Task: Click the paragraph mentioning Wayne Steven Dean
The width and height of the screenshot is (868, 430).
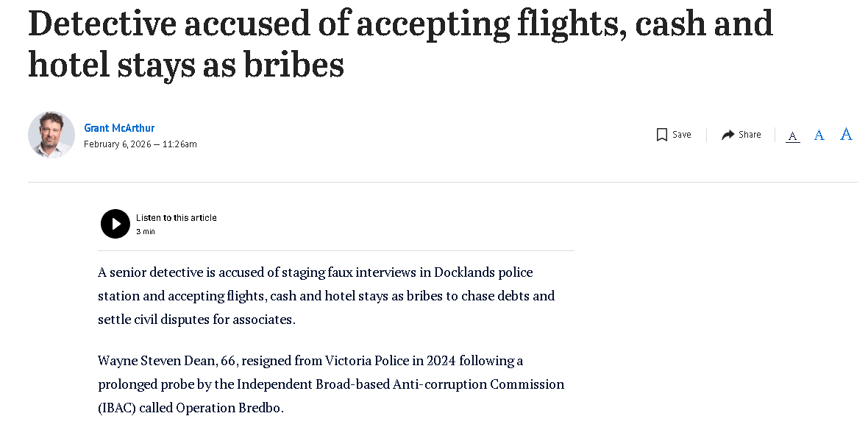Action: [331, 384]
